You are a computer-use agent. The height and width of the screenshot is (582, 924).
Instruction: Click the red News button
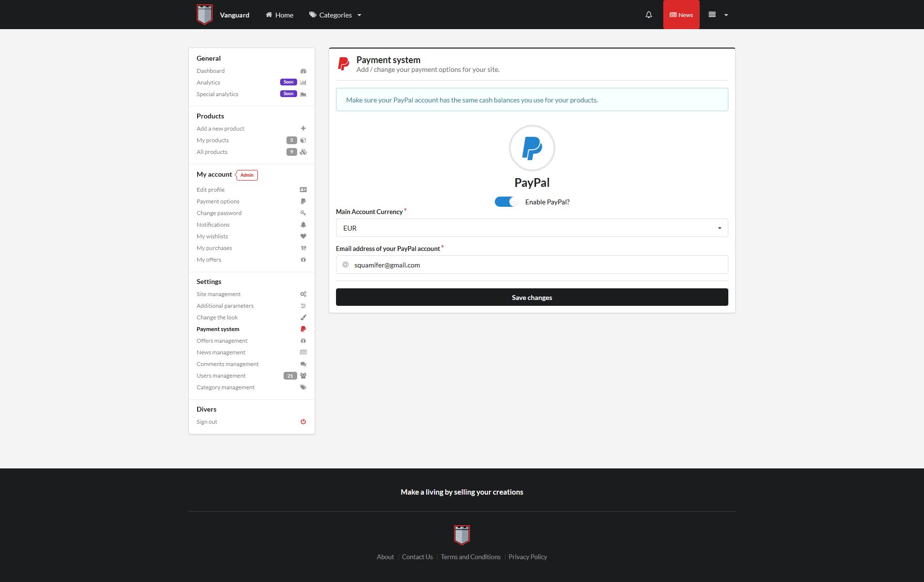point(681,15)
